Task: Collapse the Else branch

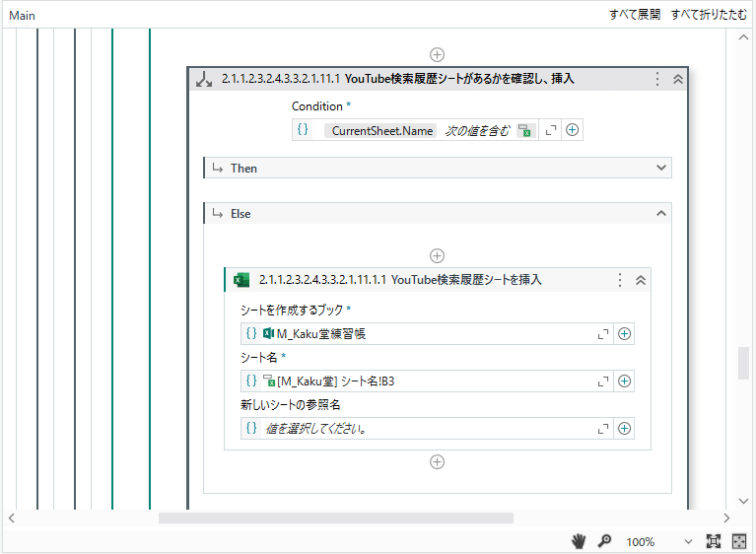Action: pyautogui.click(x=661, y=213)
